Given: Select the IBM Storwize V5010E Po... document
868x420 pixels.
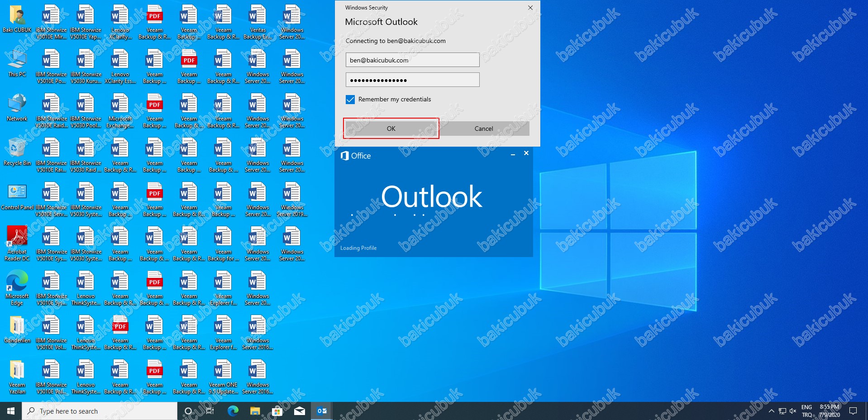Looking at the screenshot, I should click(51, 67).
